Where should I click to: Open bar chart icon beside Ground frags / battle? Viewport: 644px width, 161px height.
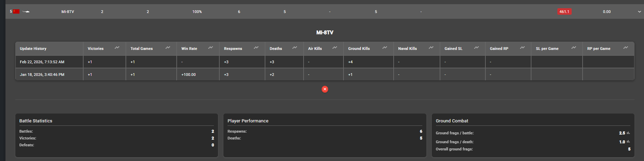(x=628, y=133)
